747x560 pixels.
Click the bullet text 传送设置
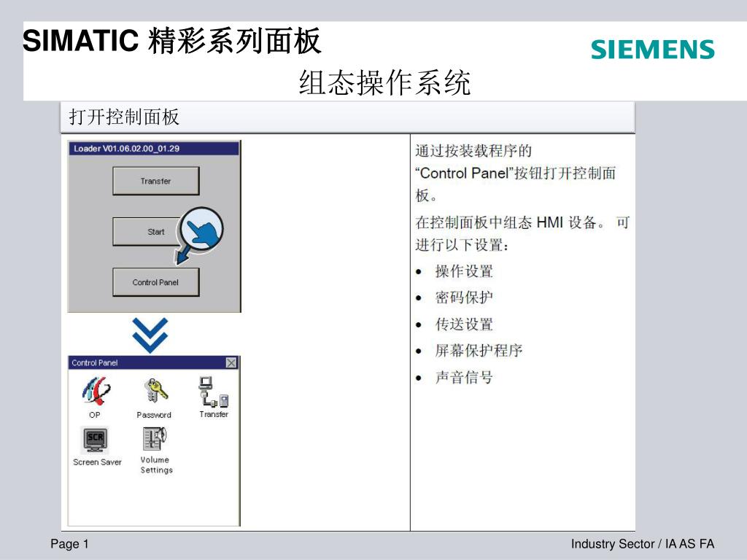point(463,324)
